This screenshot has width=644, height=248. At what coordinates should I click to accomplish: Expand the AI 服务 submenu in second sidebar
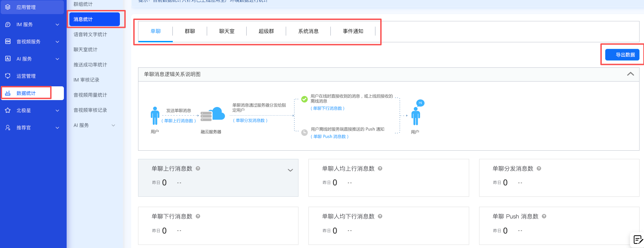click(113, 125)
